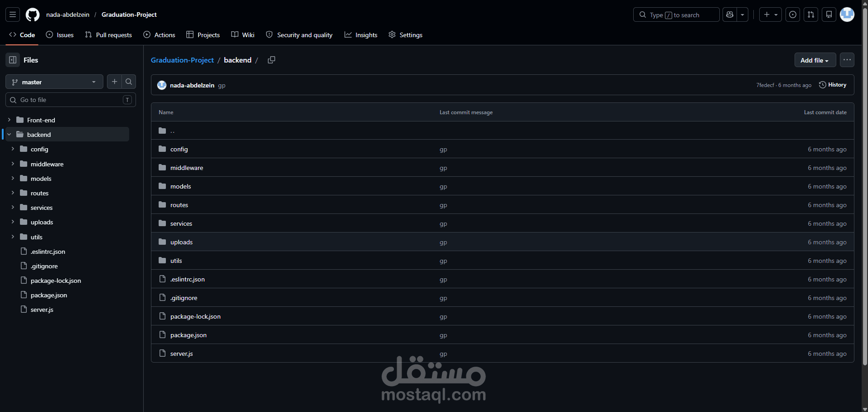Expand the uploads folder in sidebar
This screenshot has height=412, width=868.
pyautogui.click(x=13, y=222)
